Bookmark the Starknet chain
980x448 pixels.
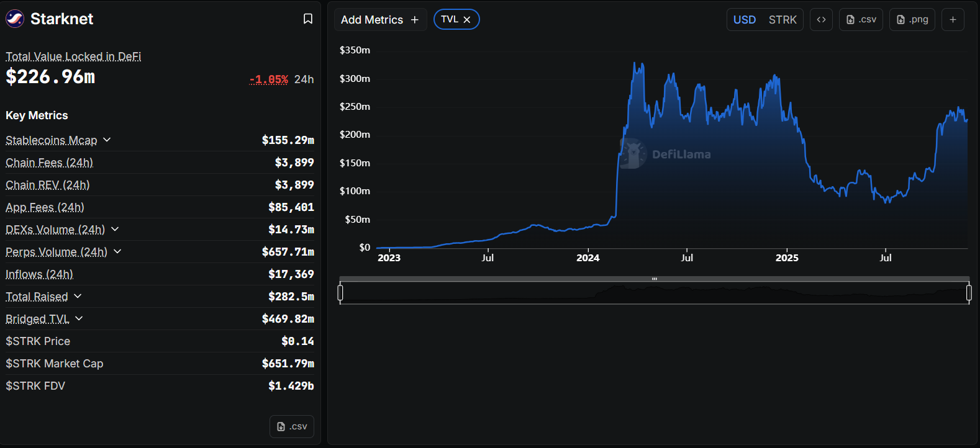307,19
